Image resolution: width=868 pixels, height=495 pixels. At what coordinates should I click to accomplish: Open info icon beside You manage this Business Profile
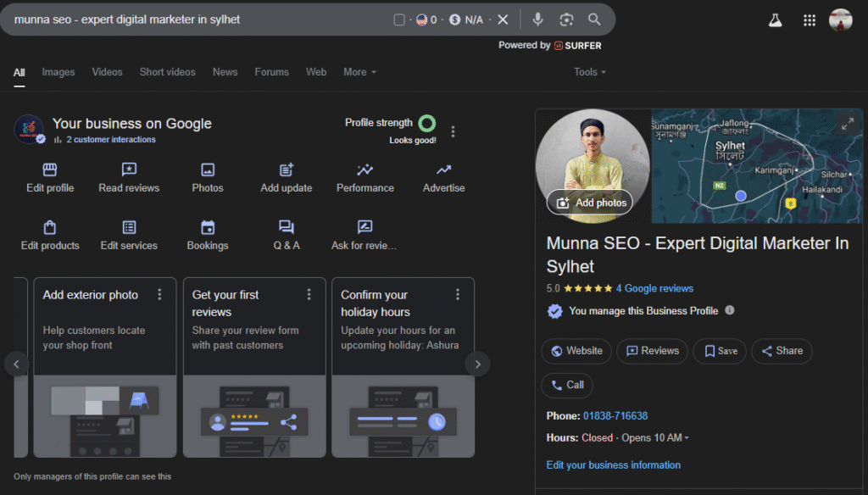click(730, 310)
